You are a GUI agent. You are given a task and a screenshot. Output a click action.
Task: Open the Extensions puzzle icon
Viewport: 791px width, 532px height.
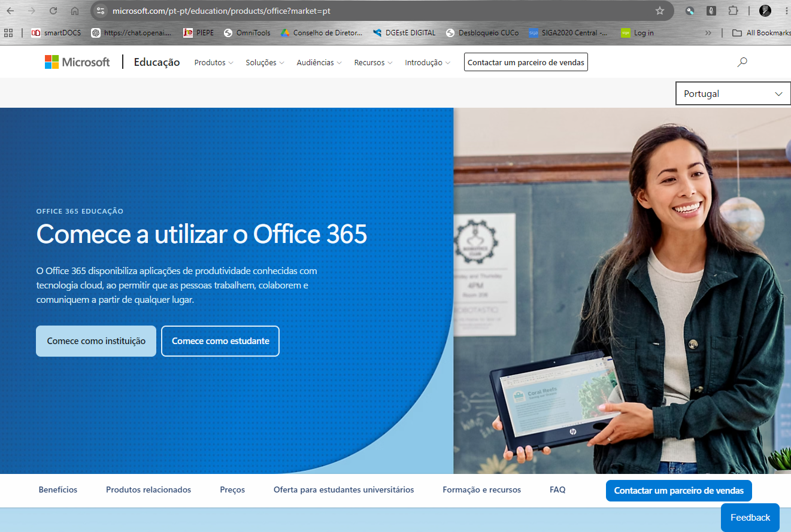click(733, 11)
